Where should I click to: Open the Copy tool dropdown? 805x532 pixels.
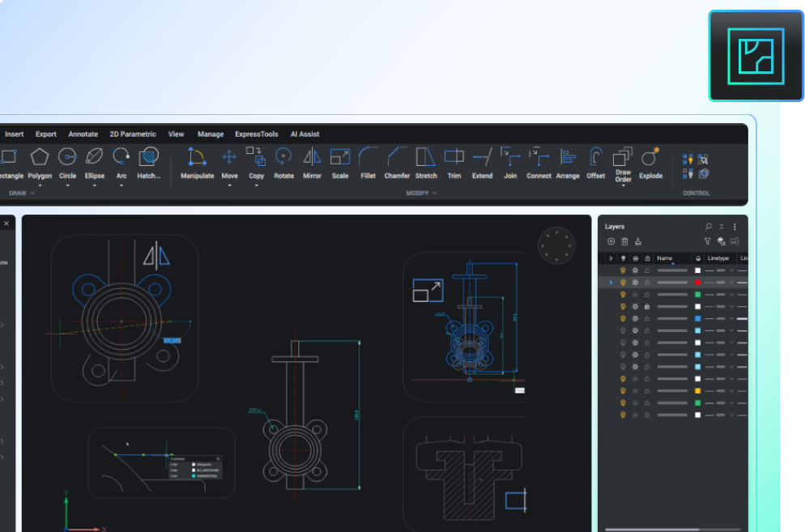256,185
